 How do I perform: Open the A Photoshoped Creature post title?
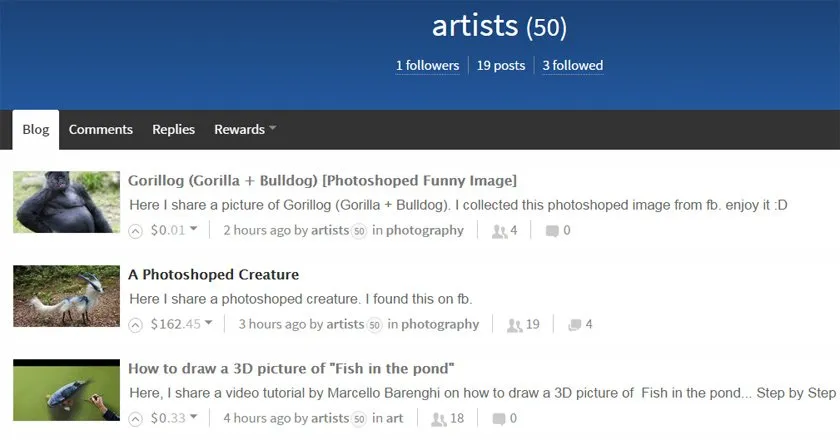click(214, 274)
